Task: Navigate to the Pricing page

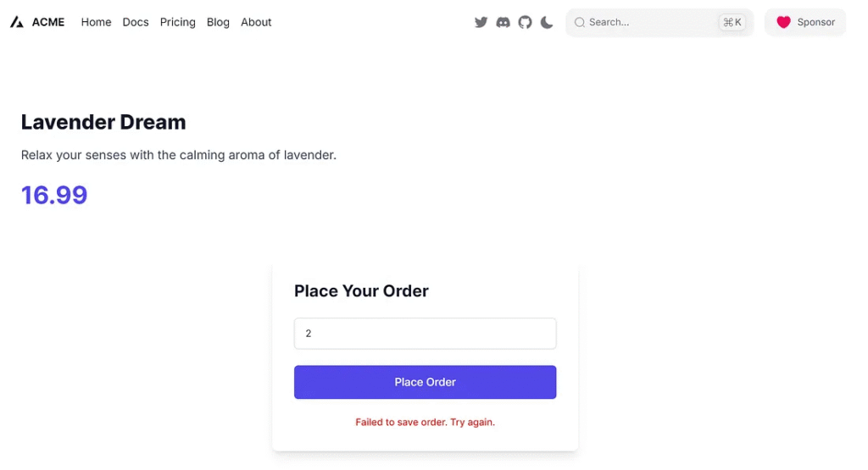Action: pyautogui.click(x=177, y=23)
